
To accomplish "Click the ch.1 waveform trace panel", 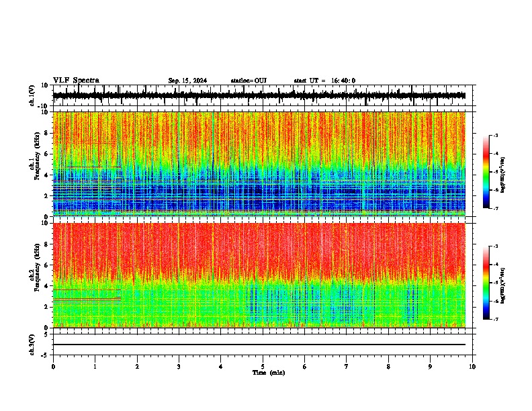I will click(263, 95).
